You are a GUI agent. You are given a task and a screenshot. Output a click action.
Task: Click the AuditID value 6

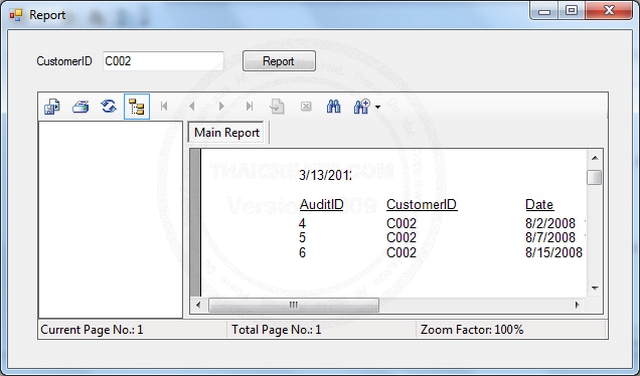pyautogui.click(x=302, y=253)
